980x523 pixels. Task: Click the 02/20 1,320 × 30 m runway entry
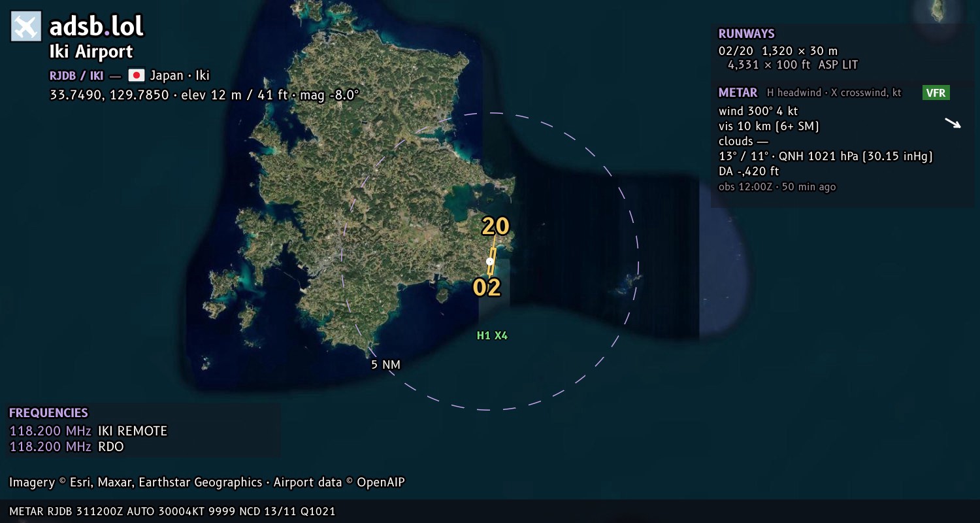click(778, 51)
